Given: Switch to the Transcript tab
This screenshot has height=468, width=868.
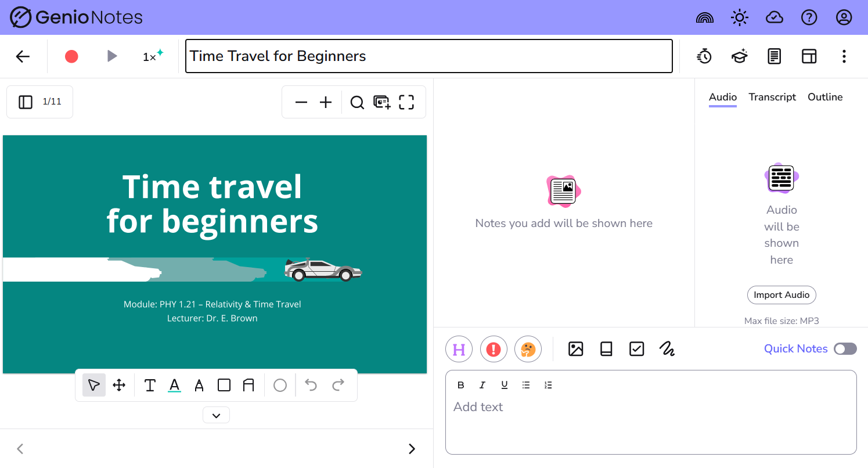Looking at the screenshot, I should coord(772,97).
